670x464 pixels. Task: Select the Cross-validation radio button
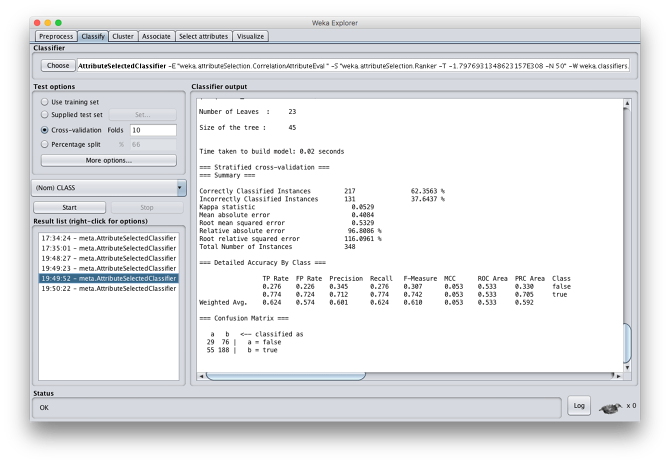click(x=44, y=130)
